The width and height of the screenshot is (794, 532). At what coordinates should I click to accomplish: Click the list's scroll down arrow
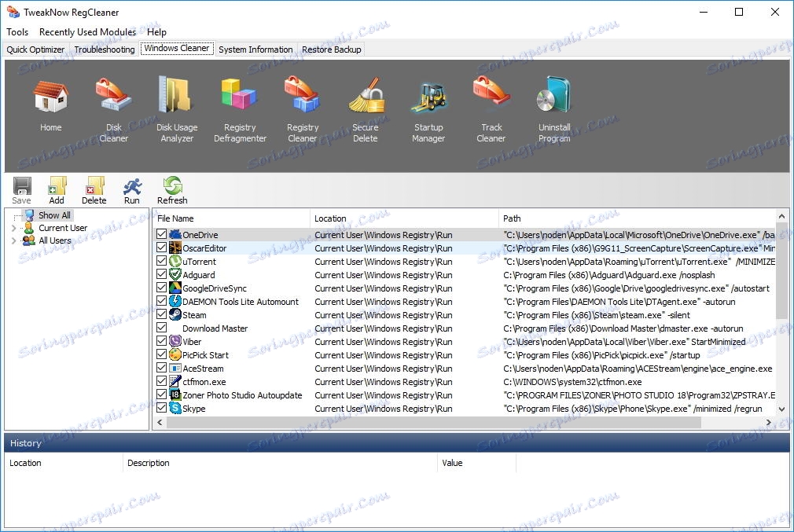(782, 409)
